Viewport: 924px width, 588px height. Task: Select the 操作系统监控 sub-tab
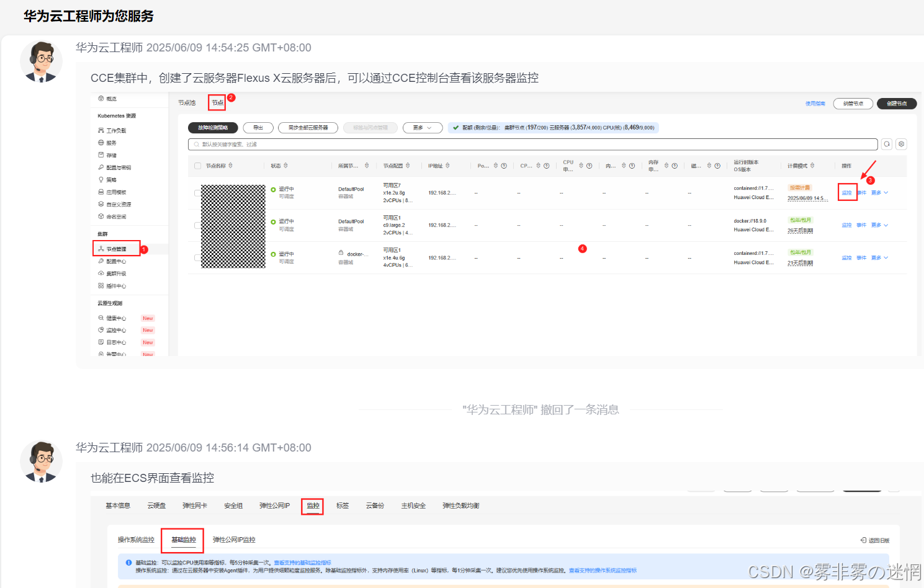136,540
